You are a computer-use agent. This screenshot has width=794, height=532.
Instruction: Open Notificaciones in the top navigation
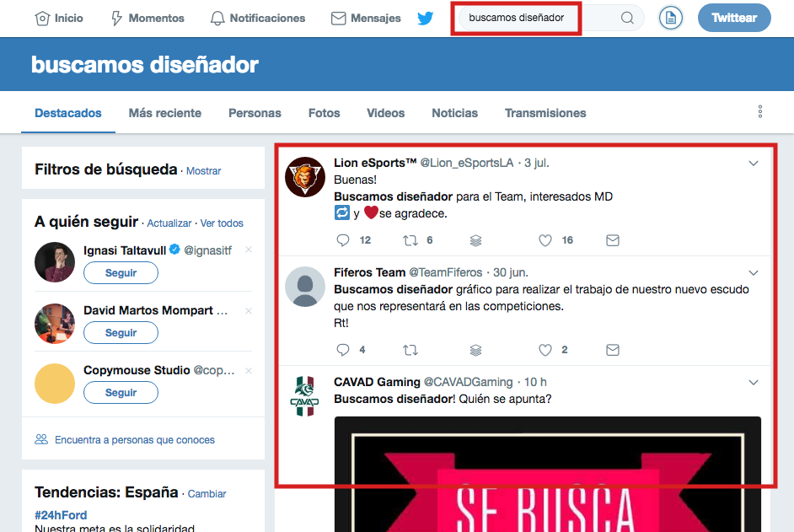coord(258,19)
